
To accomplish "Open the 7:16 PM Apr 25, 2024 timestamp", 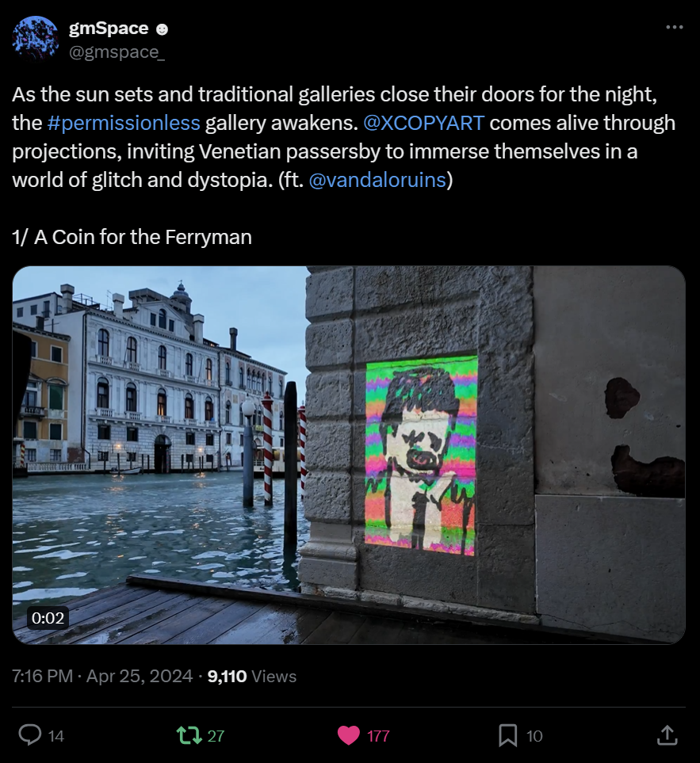I will click(x=102, y=677).
